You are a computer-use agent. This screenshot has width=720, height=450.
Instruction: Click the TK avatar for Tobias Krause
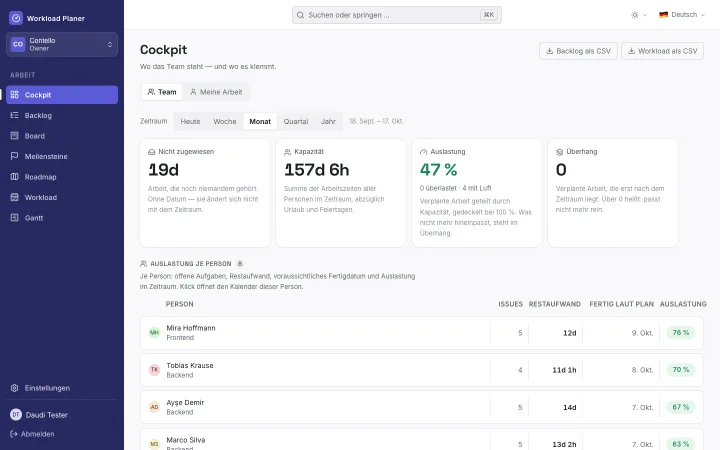(x=154, y=370)
